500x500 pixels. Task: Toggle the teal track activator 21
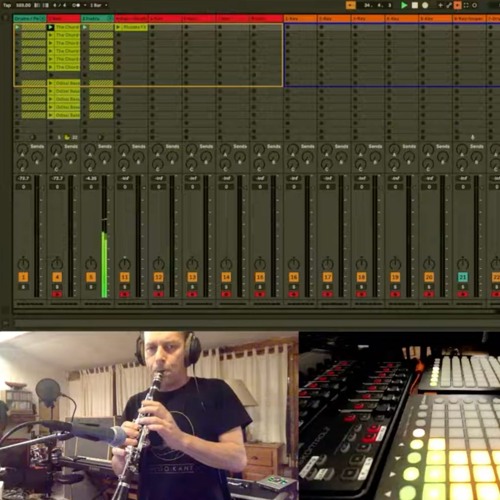coord(463,277)
